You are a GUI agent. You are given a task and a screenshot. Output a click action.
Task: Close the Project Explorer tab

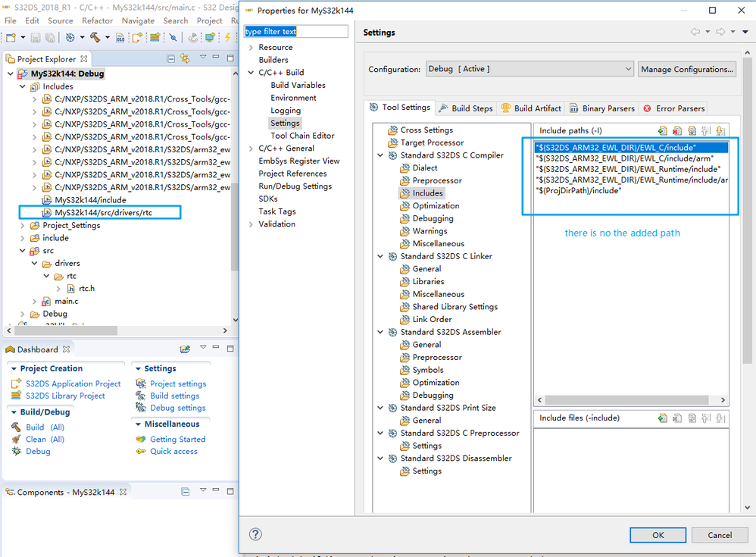(84, 59)
